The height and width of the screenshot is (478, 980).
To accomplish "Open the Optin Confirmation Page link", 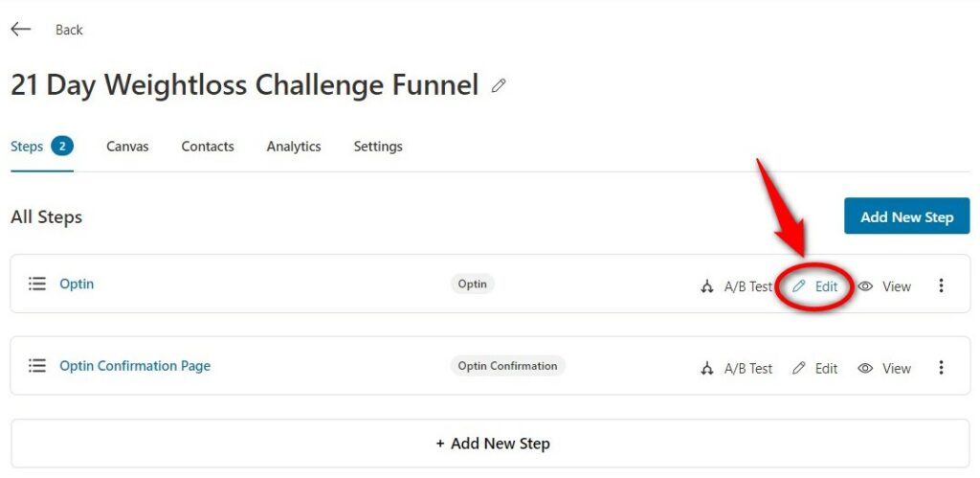I will (135, 366).
